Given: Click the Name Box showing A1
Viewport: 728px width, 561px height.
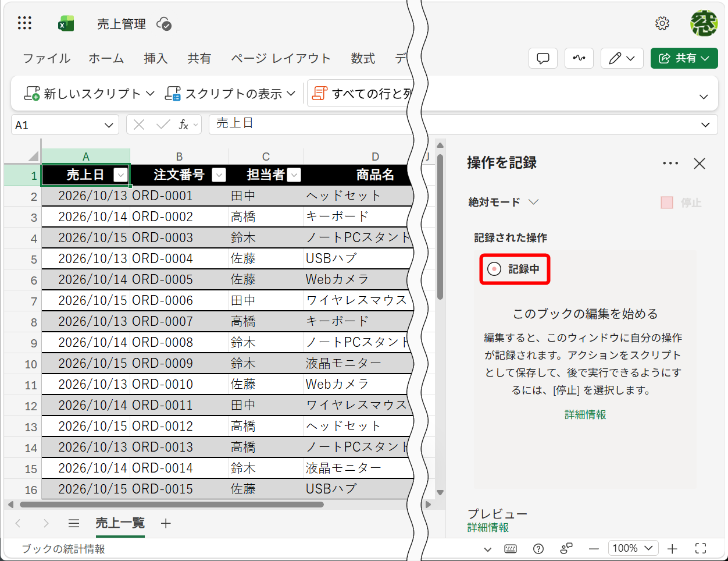Looking at the screenshot, I should click(57, 125).
